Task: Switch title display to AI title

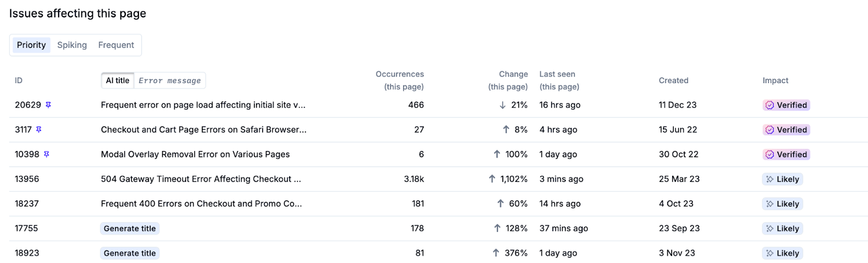Action: (x=118, y=80)
